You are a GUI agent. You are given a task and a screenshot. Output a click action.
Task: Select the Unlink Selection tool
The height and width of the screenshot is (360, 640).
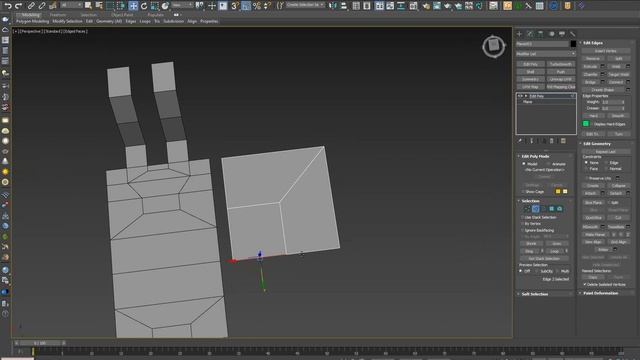click(42, 6)
